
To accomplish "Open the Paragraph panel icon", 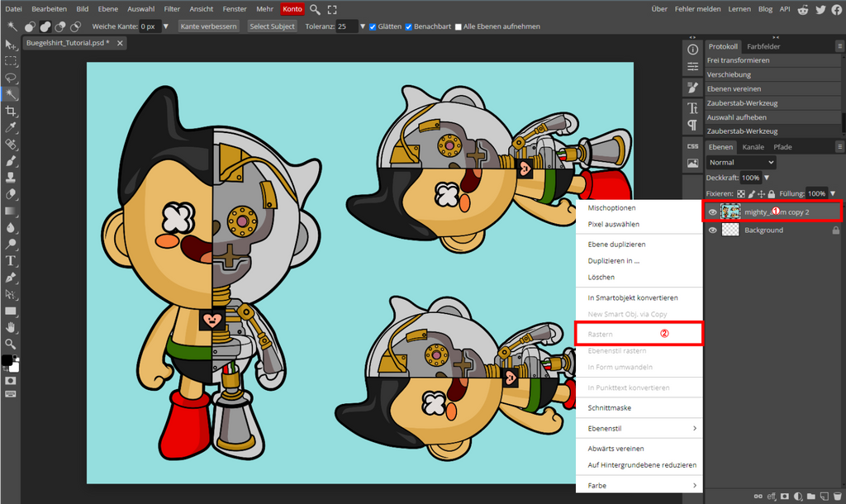I will pos(693,126).
